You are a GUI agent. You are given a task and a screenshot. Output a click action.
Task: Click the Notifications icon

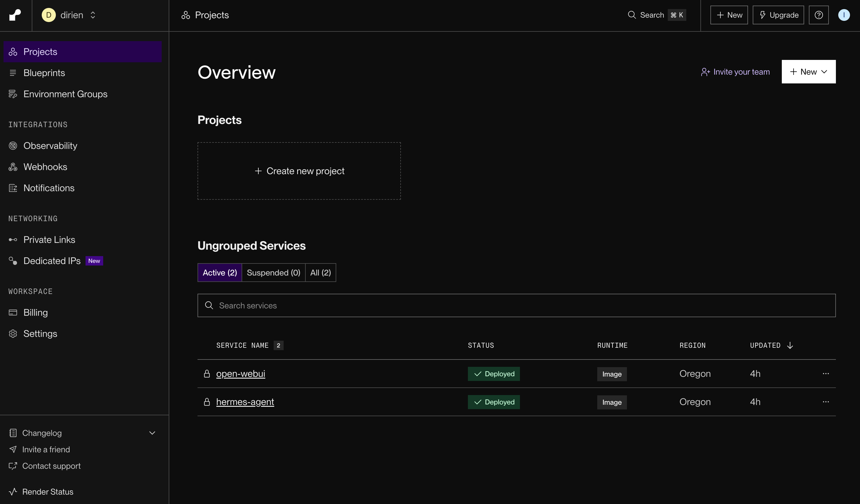pos(13,188)
